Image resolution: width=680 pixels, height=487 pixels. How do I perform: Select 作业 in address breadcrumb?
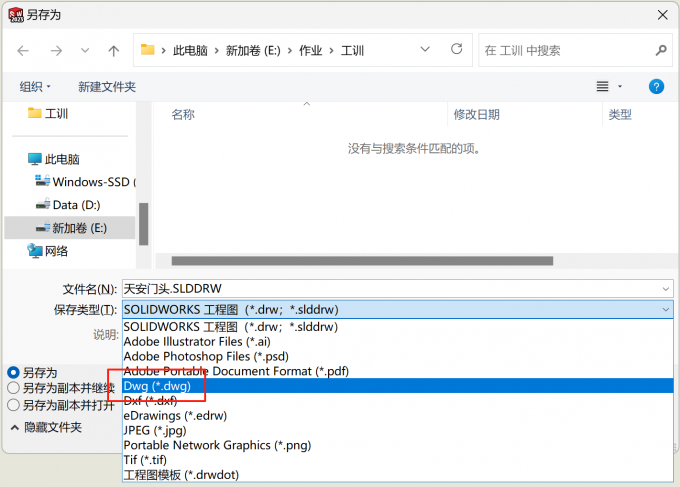point(311,51)
